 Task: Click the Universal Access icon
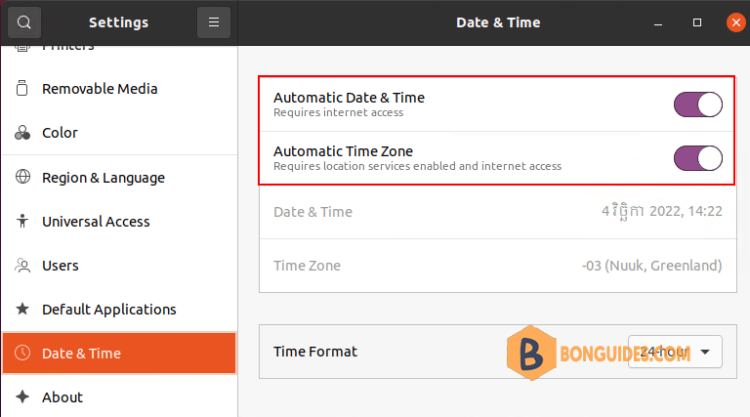coord(23,221)
